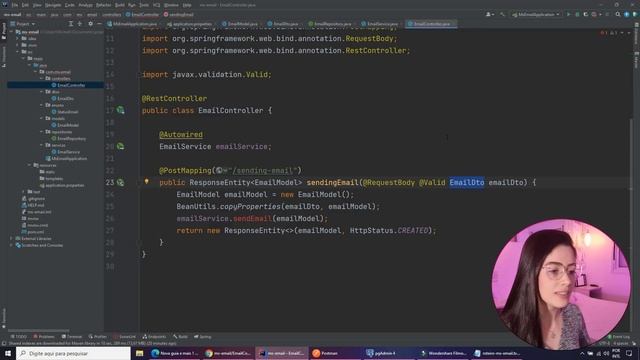Click the Run with Coverage icon
The width and height of the screenshot is (640, 360).
586,15
